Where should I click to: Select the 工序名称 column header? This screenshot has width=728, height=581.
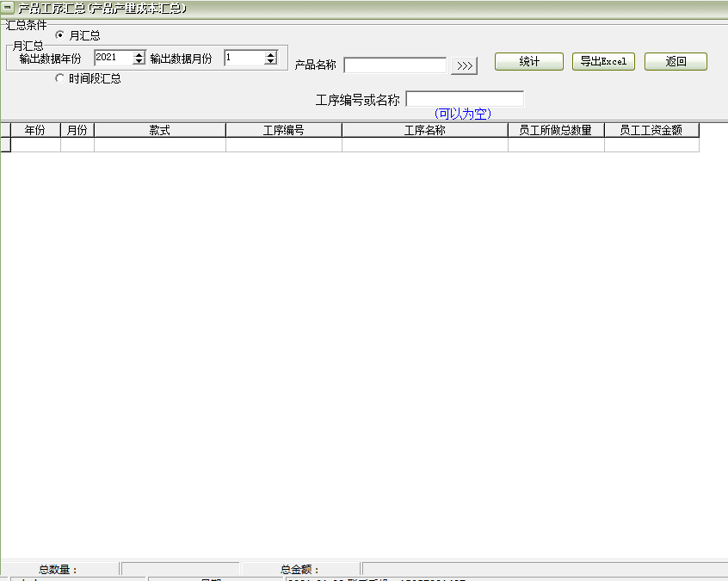(x=425, y=130)
